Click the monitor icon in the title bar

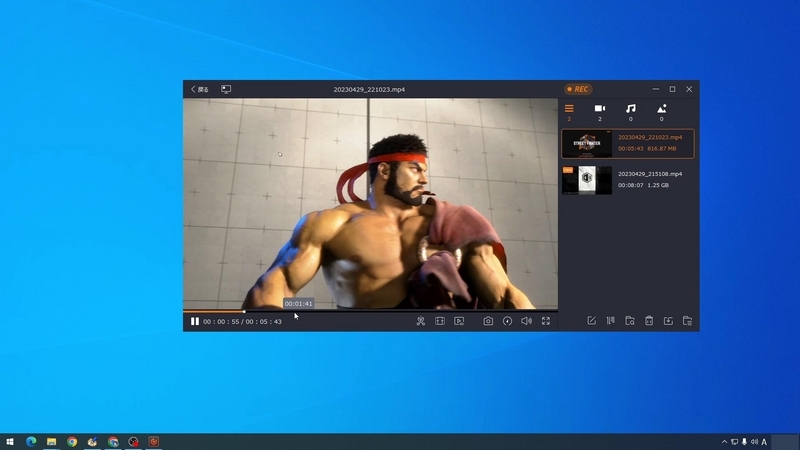coord(226,89)
